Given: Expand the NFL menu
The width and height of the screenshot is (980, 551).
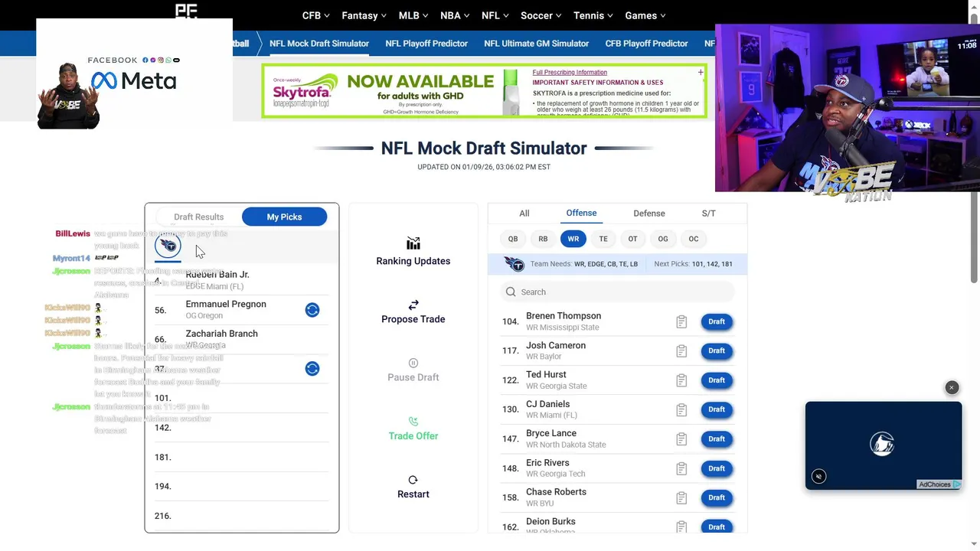Looking at the screenshot, I should click(495, 15).
